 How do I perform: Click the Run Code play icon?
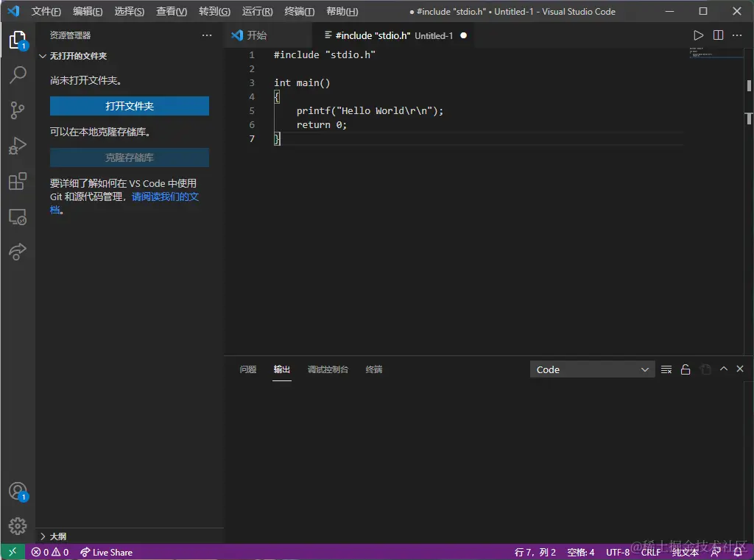point(698,35)
